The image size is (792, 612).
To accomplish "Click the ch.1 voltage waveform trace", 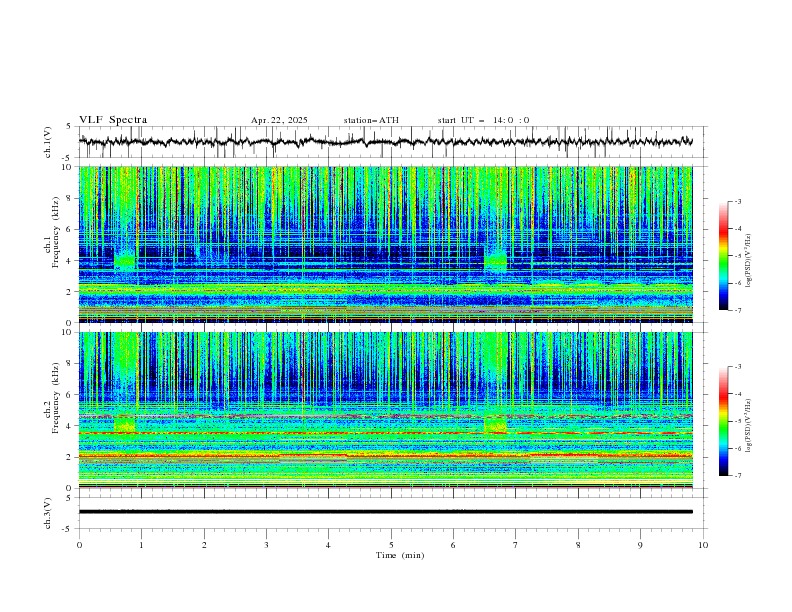I will coord(385,141).
